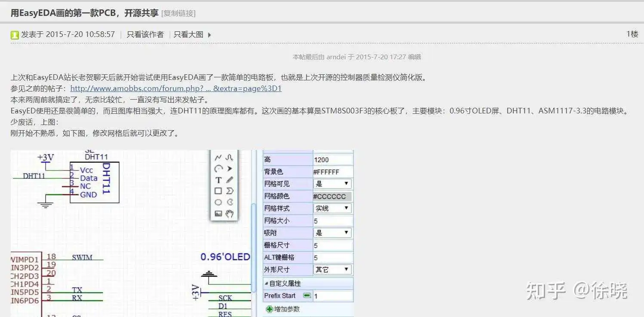Click the 增加参数 button
Image resolution: width=644 pixels, height=317 pixels.
(283, 309)
